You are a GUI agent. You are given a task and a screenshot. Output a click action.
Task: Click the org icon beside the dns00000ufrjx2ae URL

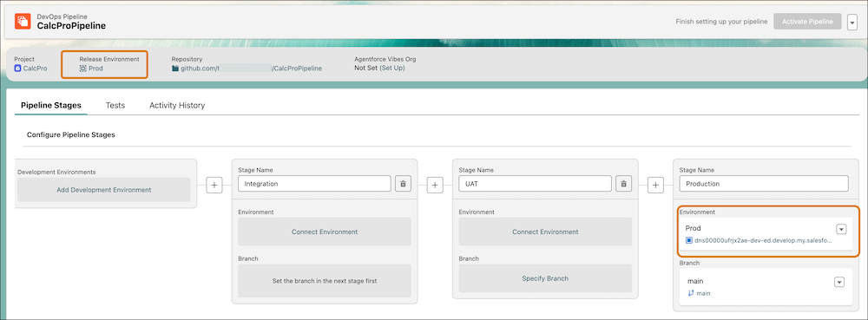coord(689,240)
